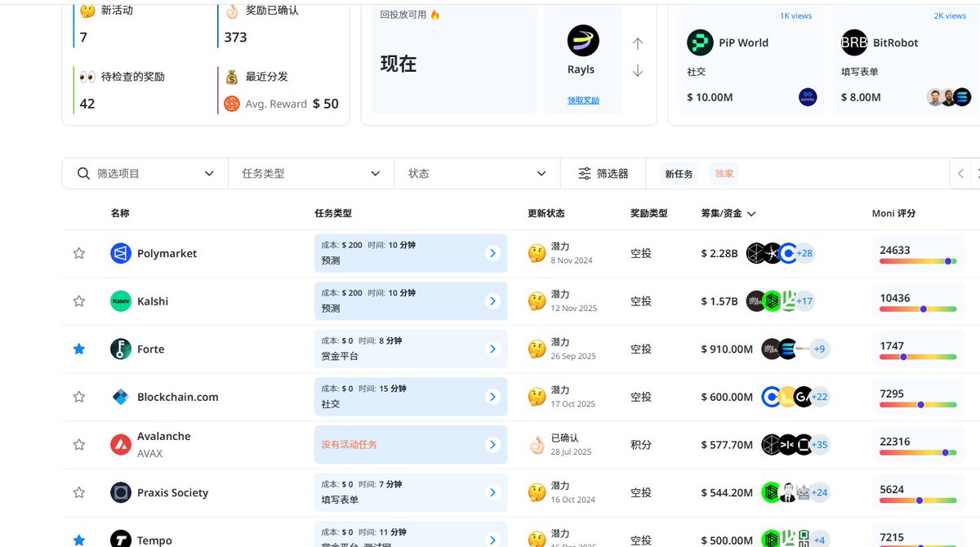Screen dimensions: 980x547
Task: Click Kalshi +17 investors badge
Action: (x=804, y=301)
